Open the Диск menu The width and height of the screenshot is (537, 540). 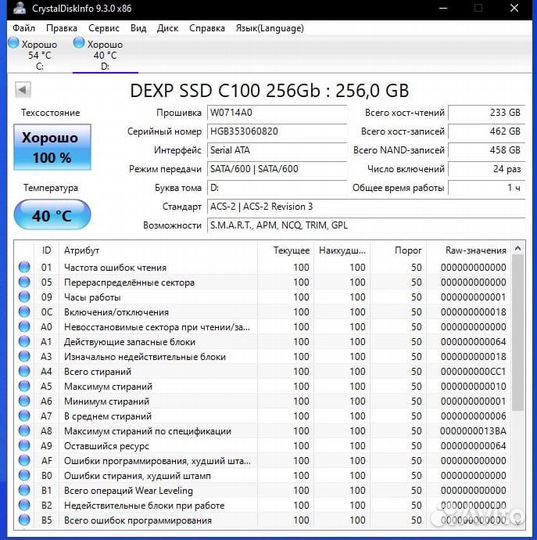click(168, 28)
